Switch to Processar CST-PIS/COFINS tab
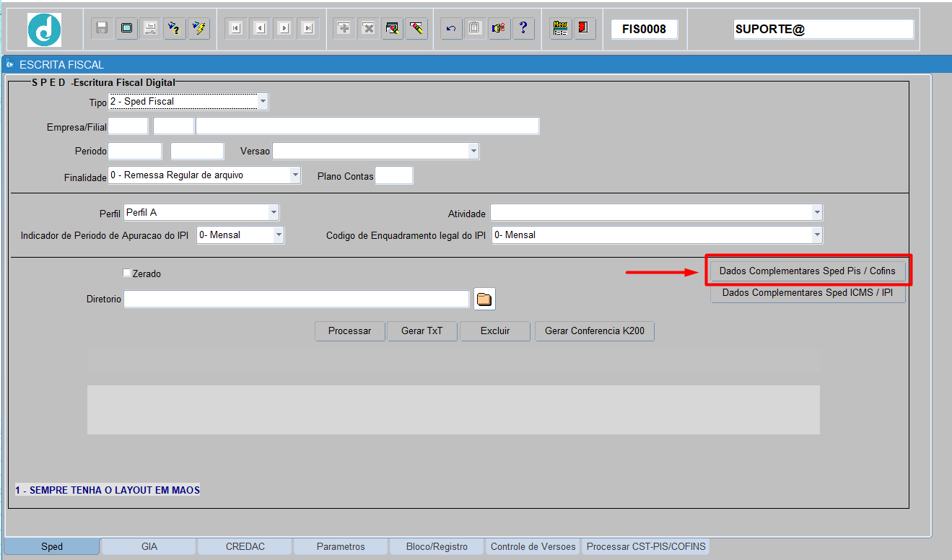952x560 pixels. point(647,546)
